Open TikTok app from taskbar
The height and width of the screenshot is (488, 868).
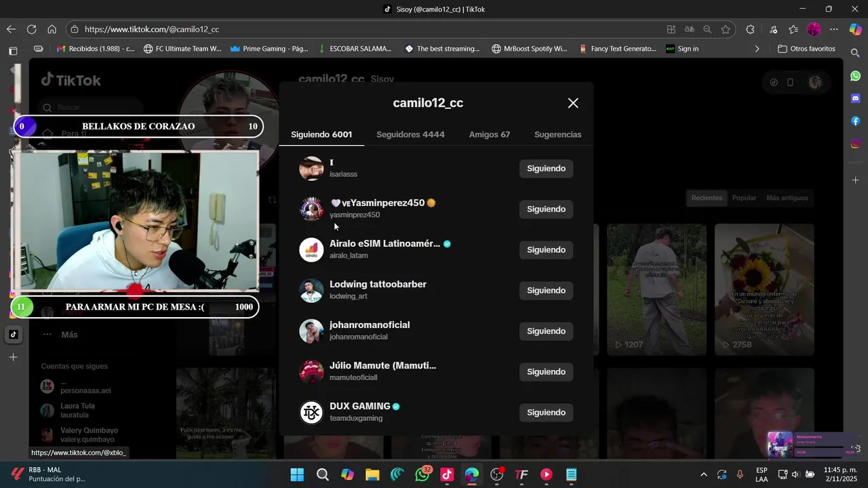tap(447, 474)
